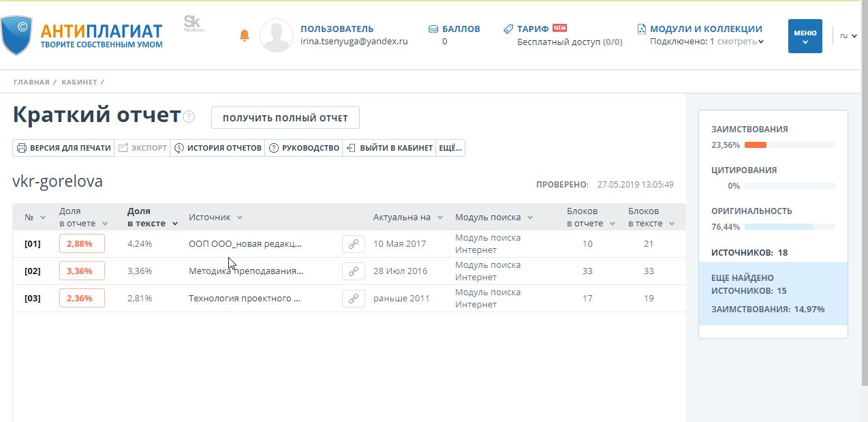Screen dimensions: 868x422
Task: Click ВЕРСИЯ ДЛЯ ПЕЧАТИ toolbar item
Action: click(63, 148)
